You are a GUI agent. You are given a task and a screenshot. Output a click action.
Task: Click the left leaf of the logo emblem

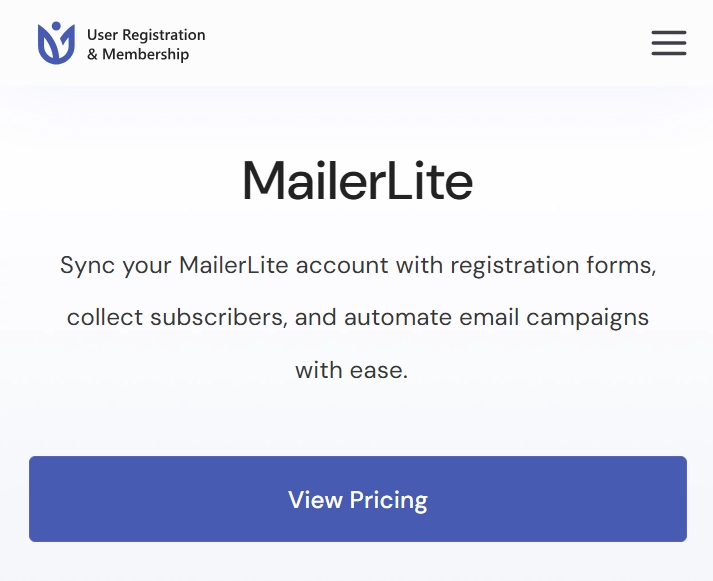pyautogui.click(x=47, y=45)
